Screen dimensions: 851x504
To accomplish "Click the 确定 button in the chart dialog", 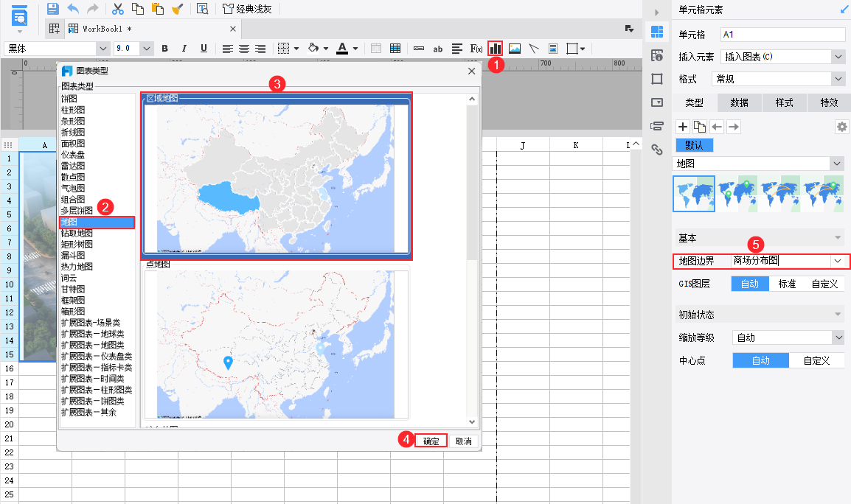I will coord(431,440).
